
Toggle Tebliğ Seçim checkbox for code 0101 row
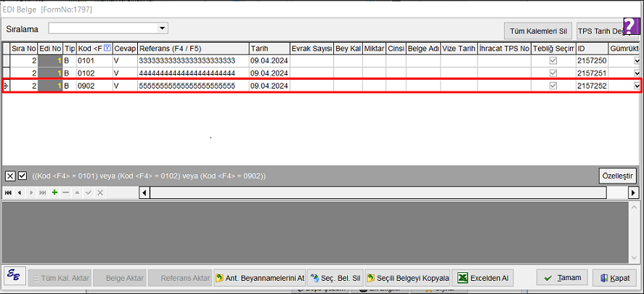click(553, 61)
